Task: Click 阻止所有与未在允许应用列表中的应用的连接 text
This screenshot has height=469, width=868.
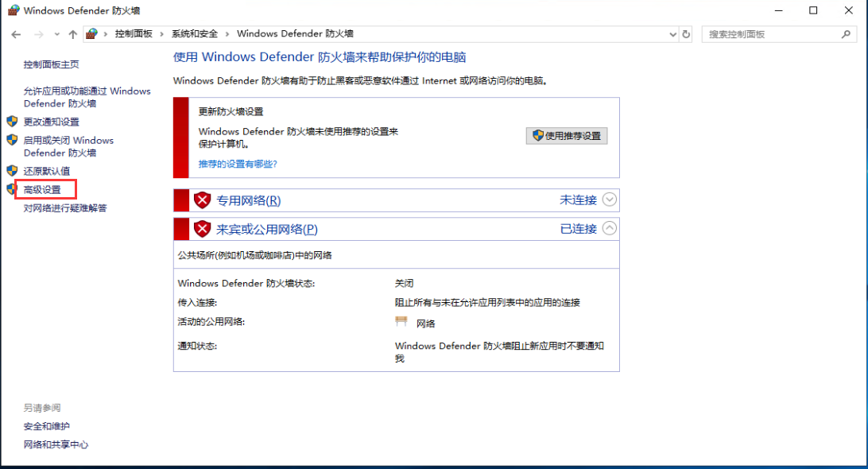Action: (487, 303)
